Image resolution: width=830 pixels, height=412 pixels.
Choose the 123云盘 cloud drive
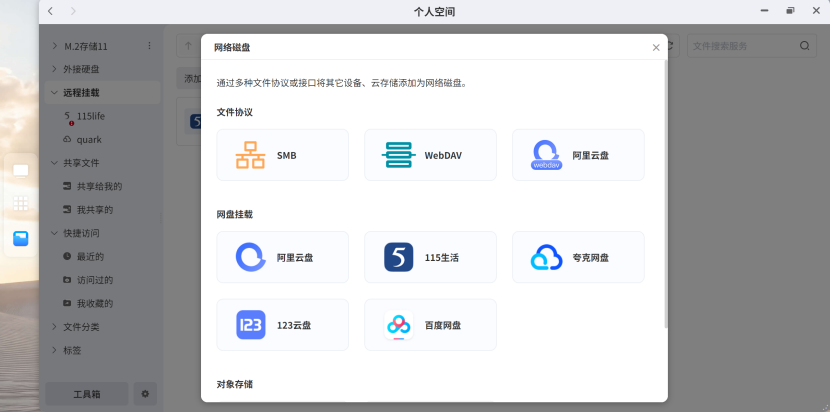point(283,325)
